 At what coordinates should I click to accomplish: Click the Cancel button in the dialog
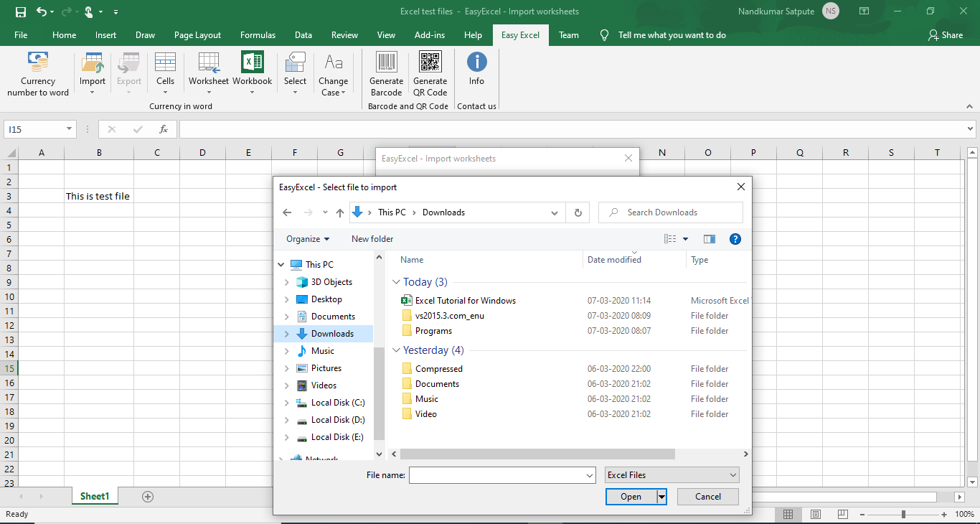pos(707,496)
